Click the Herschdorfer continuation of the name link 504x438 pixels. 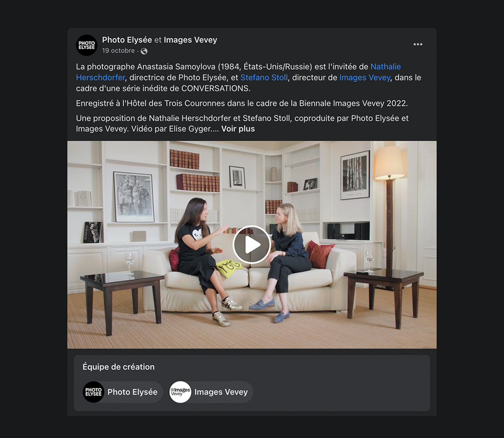100,78
